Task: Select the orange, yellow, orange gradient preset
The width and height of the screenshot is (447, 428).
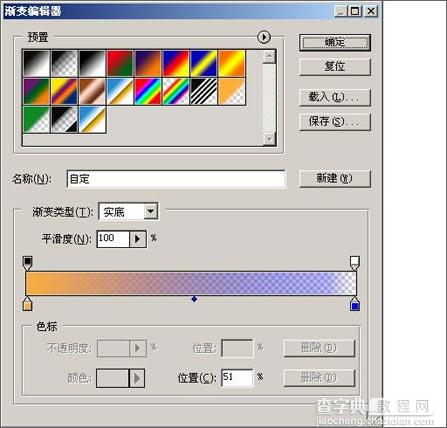Action: tap(232, 63)
